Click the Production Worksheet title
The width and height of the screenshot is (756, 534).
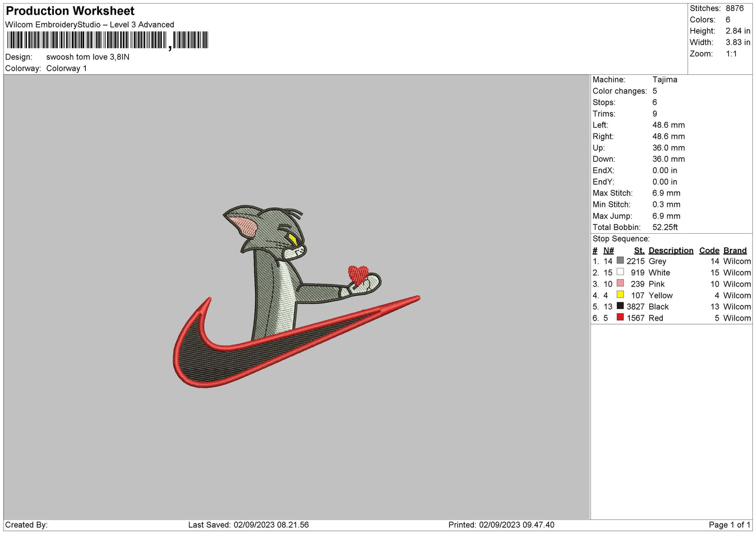pos(70,11)
